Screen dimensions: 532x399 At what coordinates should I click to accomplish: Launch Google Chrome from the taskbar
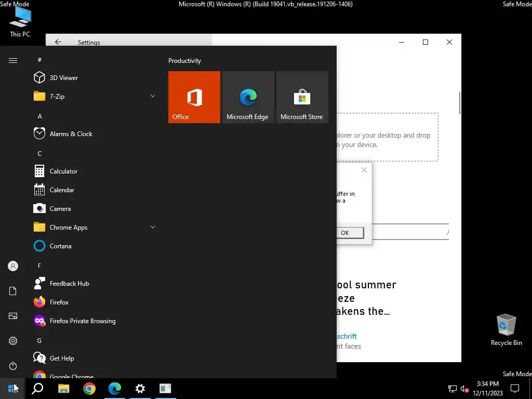[89, 389]
